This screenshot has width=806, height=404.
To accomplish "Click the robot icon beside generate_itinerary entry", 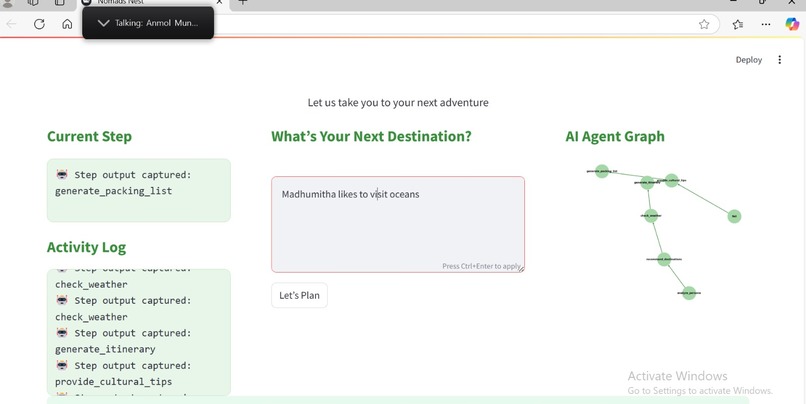I will tap(62, 333).
